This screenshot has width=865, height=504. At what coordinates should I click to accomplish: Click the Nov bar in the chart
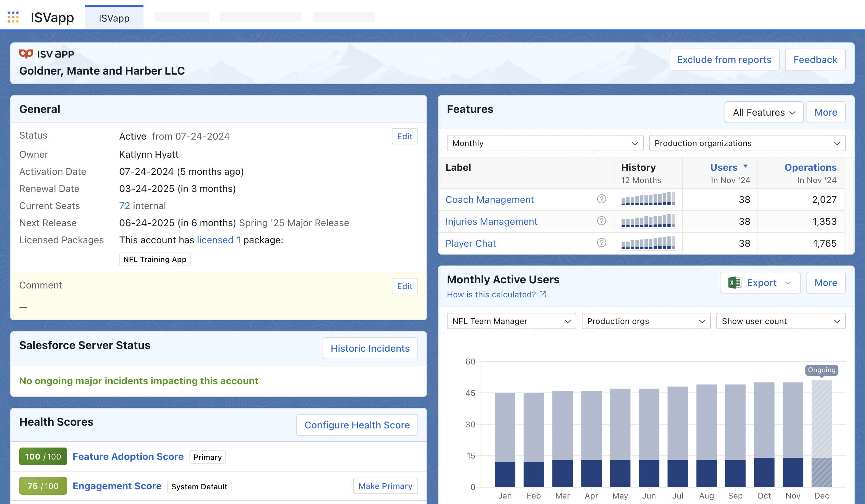click(x=792, y=435)
